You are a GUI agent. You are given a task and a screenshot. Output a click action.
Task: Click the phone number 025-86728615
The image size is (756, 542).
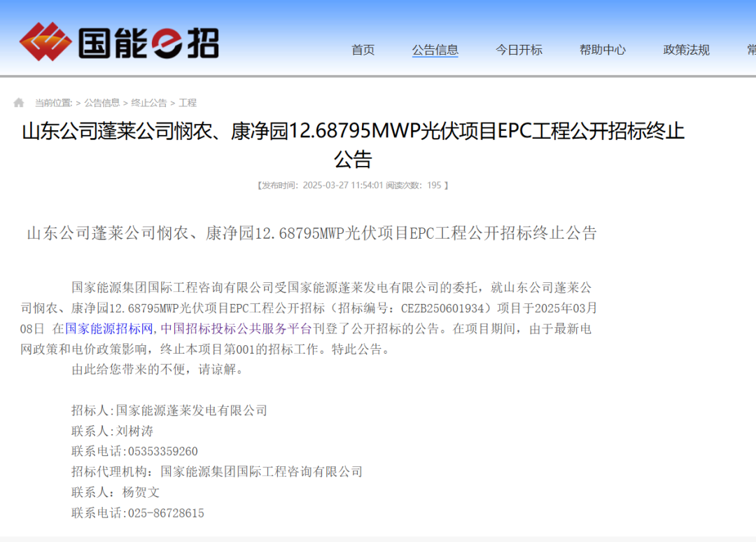[166, 513]
